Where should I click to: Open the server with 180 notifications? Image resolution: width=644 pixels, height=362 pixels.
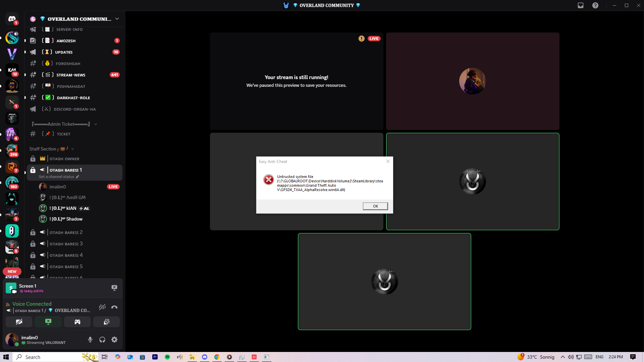click(12, 183)
